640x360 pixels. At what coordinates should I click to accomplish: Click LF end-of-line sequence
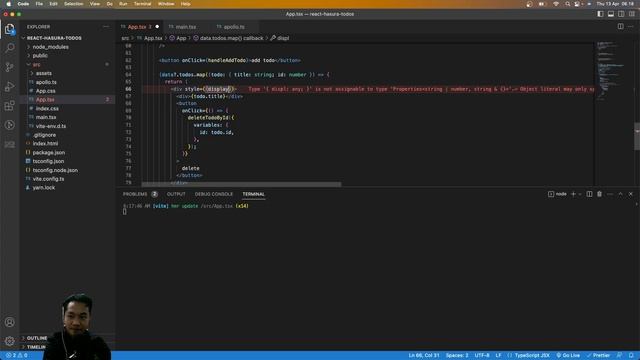coord(498,355)
